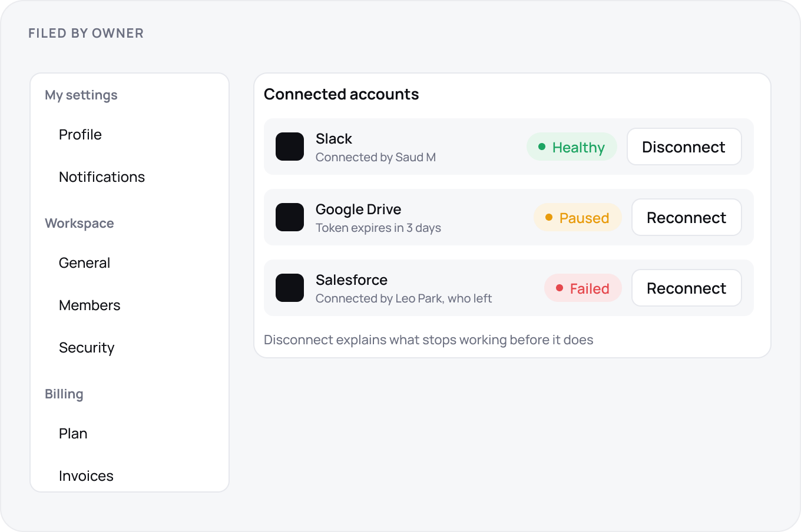
Task: Click the Failed status badge
Action: click(582, 288)
